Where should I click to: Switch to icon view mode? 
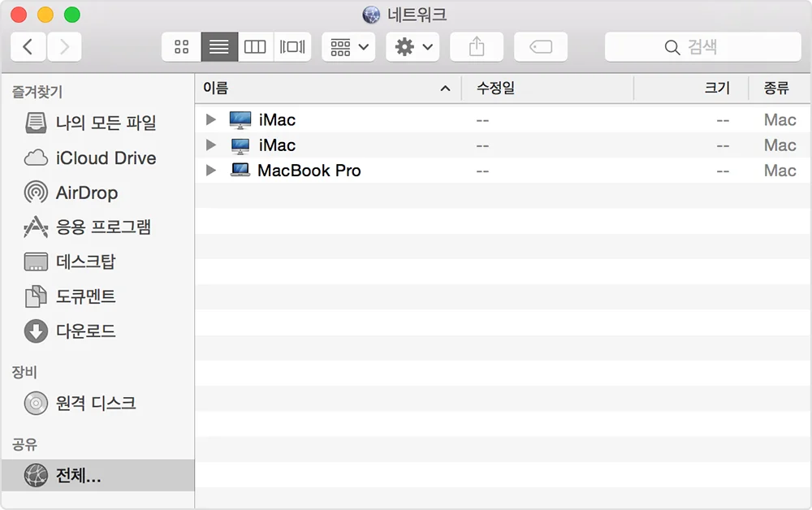(181, 47)
